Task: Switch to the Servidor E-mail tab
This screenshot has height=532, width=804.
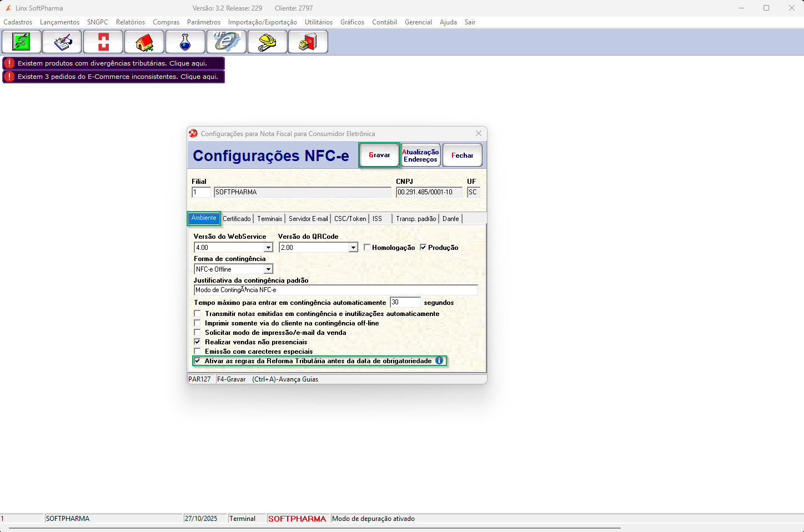Action: tap(308, 219)
